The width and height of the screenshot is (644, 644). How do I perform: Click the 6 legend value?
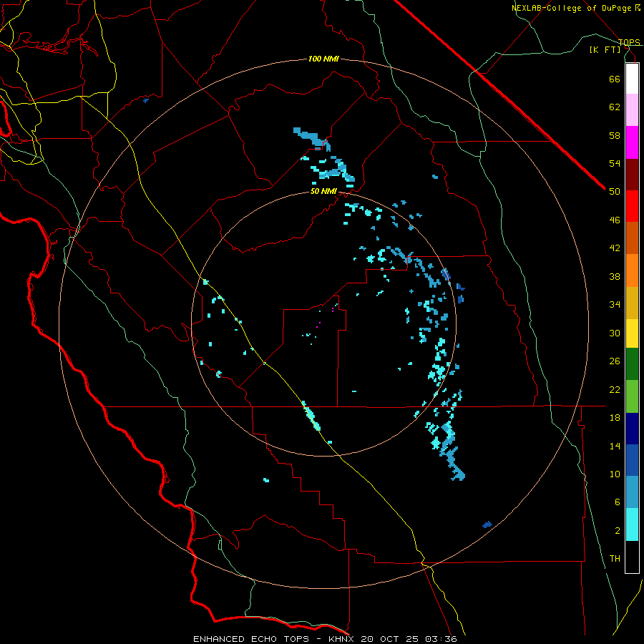[x=618, y=502]
